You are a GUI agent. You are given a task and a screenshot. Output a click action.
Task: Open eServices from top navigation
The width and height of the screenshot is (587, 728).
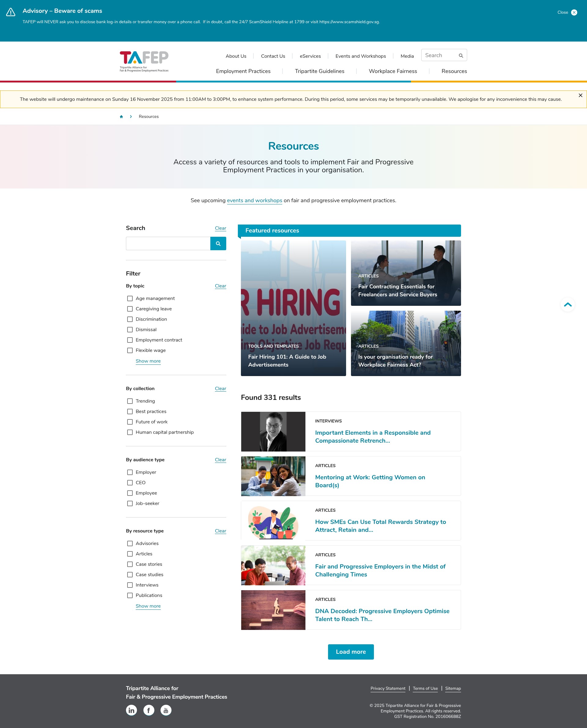point(310,56)
